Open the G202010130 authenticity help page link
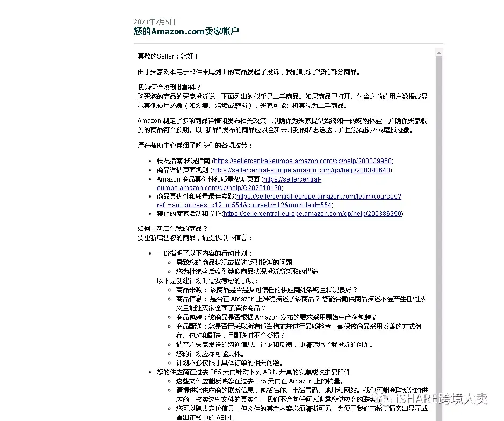The width and height of the screenshot is (504, 421). 239,183
